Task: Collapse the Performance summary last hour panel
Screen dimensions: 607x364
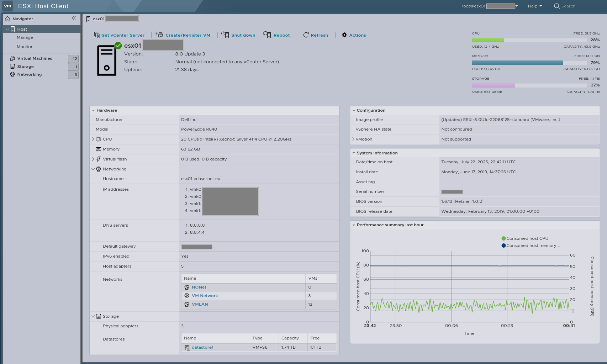Action: (354, 225)
